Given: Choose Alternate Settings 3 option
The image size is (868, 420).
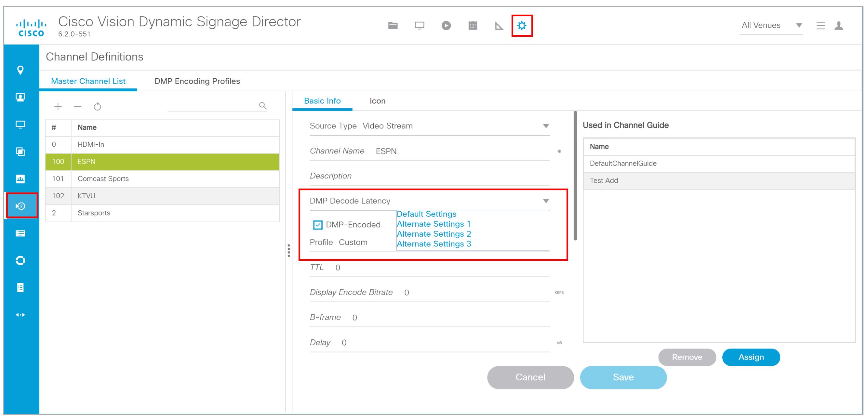Looking at the screenshot, I should pyautogui.click(x=434, y=244).
